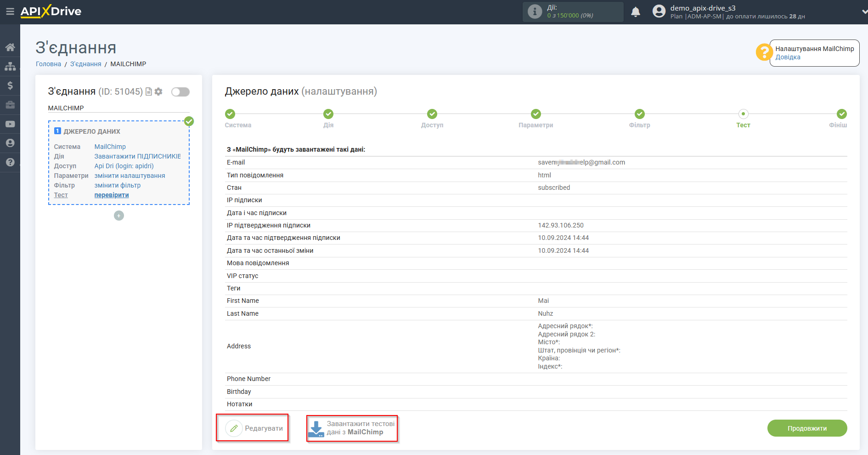This screenshot has height=455, width=868.
Task: Click the html message type value
Action: coord(544,175)
